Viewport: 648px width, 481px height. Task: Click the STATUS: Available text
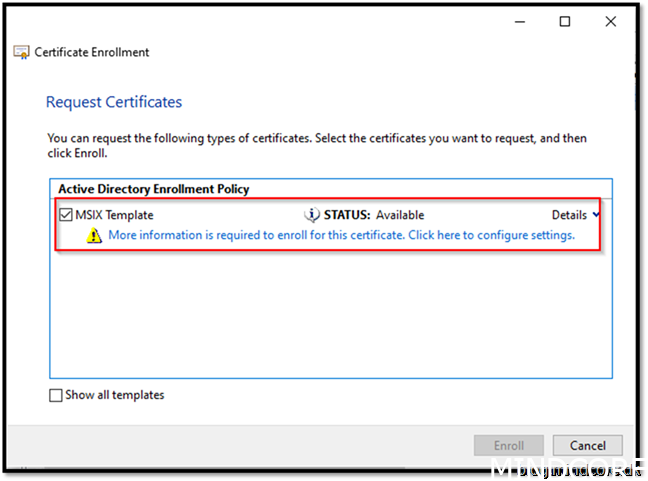point(373,214)
